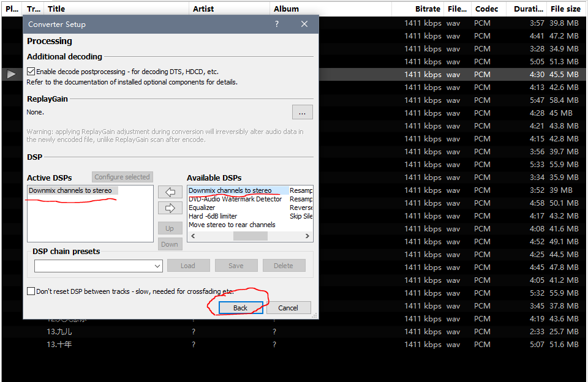The width and height of the screenshot is (588, 382).
Task: Open ReplayGain settings with ellipsis button
Action: click(302, 112)
